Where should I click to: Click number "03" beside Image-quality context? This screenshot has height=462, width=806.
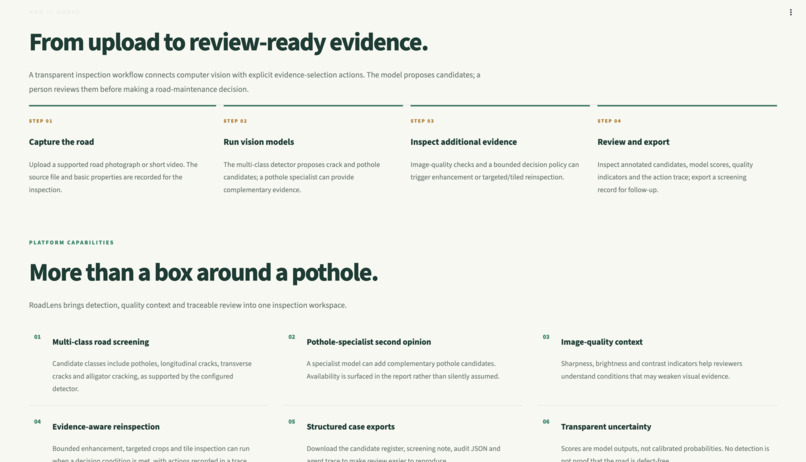point(546,337)
